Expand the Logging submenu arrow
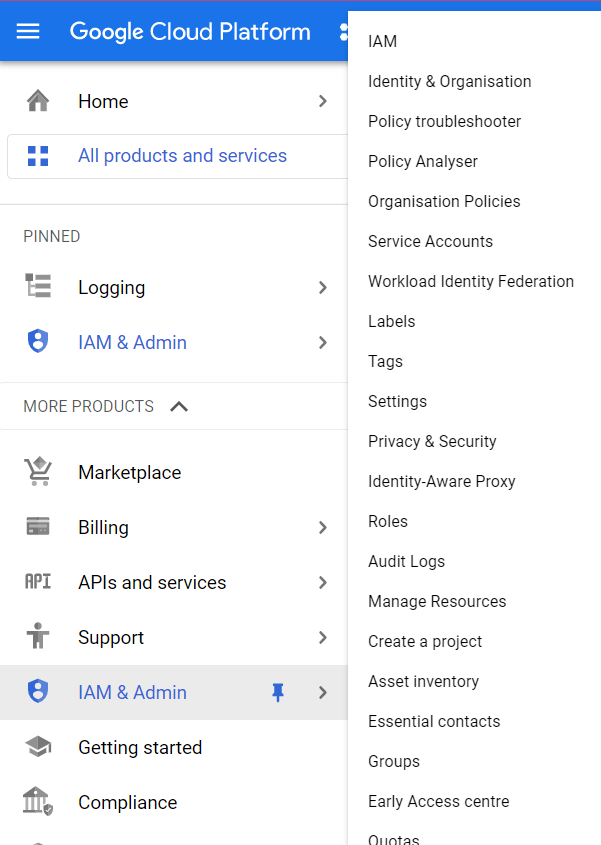 tap(322, 288)
